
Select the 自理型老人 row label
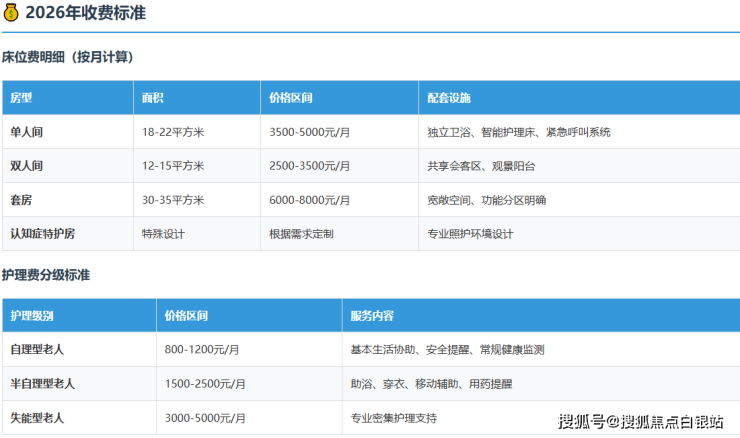[37, 350]
